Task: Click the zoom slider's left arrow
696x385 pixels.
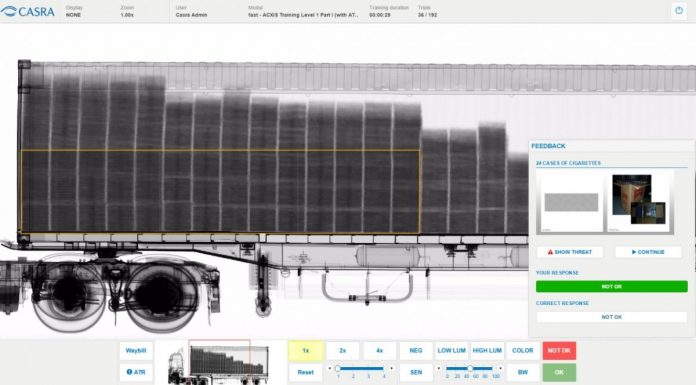Action: coord(329,368)
